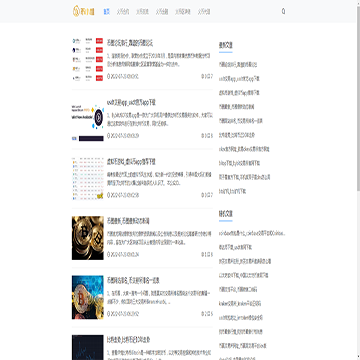
Task: Click the clock icon under first article
Action: coord(108,76)
